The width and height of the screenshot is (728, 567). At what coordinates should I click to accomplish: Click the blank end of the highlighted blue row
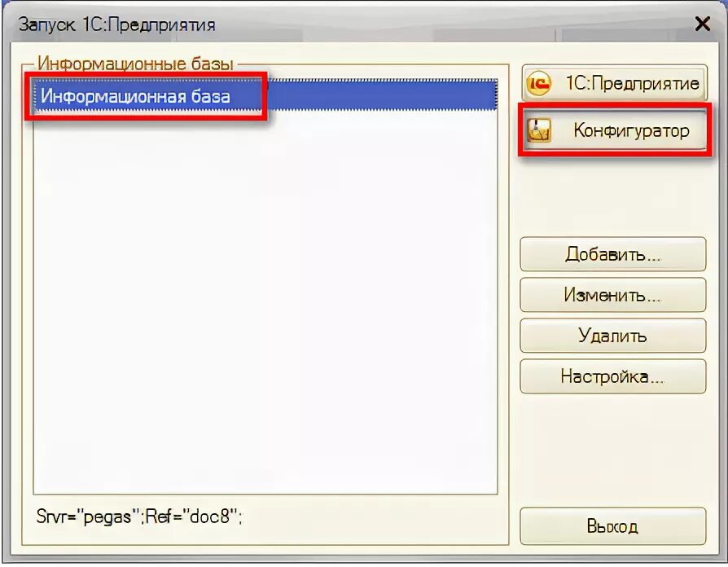pyautogui.click(x=381, y=95)
